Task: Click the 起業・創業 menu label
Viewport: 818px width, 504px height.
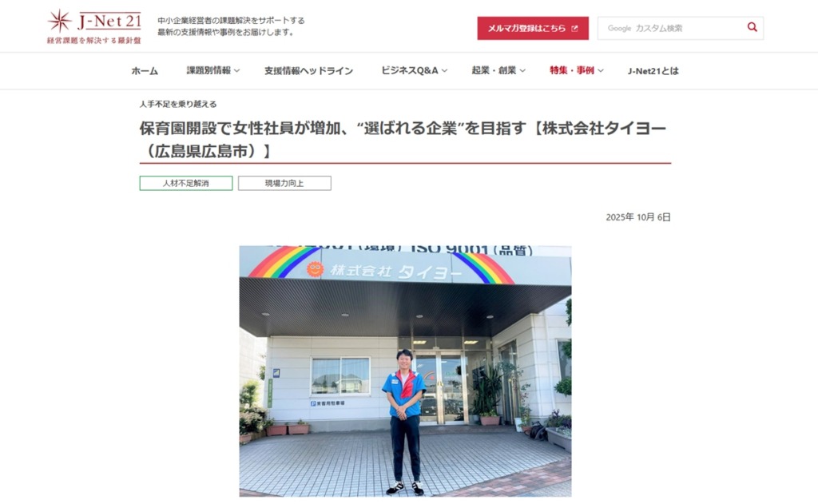Action: pyautogui.click(x=494, y=70)
